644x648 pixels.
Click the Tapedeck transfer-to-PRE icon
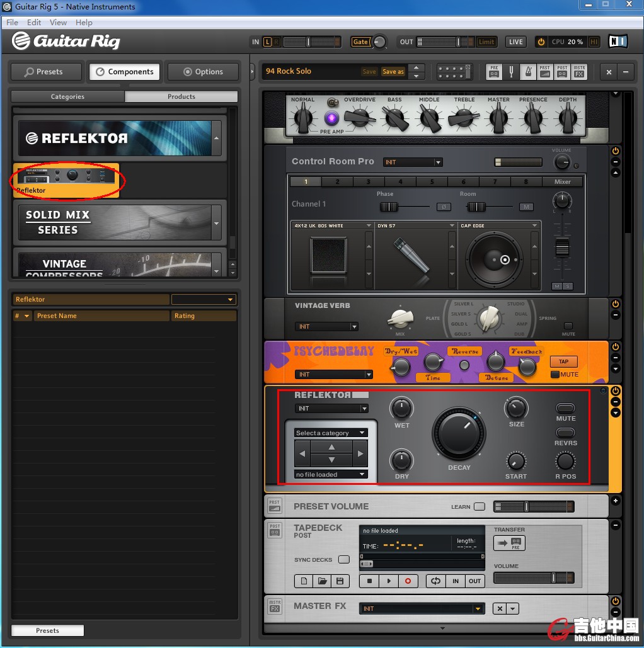pos(509,543)
